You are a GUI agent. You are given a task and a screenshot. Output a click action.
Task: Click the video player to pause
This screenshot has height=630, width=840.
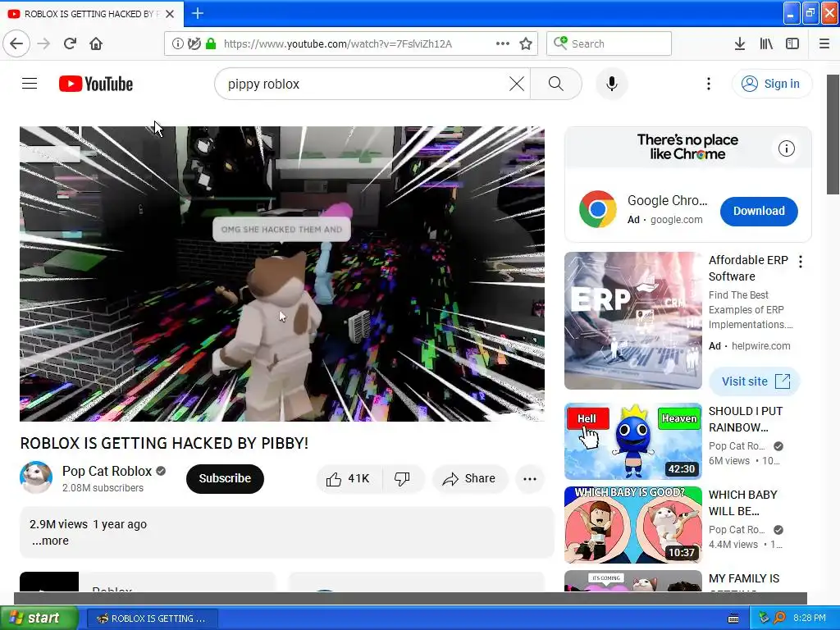[282, 274]
